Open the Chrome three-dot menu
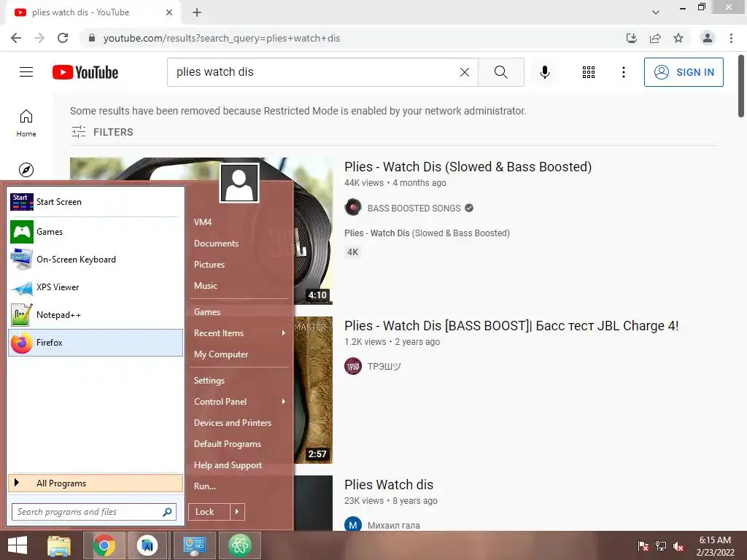 pos(731,38)
